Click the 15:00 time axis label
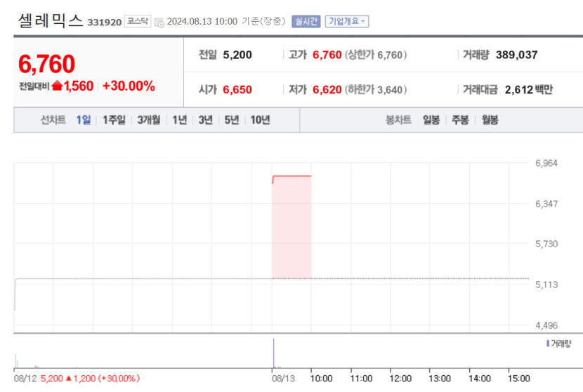Image resolution: width=583 pixels, height=392 pixels. point(518,379)
